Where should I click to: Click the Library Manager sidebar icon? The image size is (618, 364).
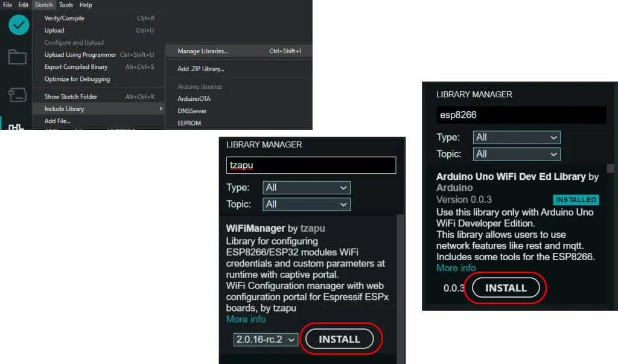pyautogui.click(x=17, y=126)
